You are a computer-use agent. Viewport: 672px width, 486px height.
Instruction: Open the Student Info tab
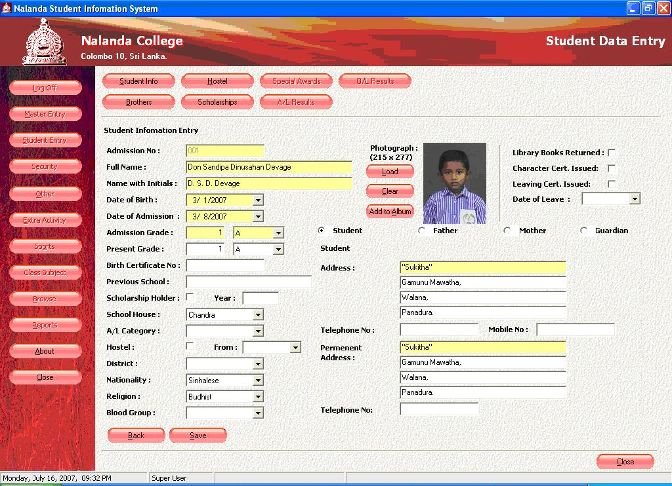coord(138,81)
